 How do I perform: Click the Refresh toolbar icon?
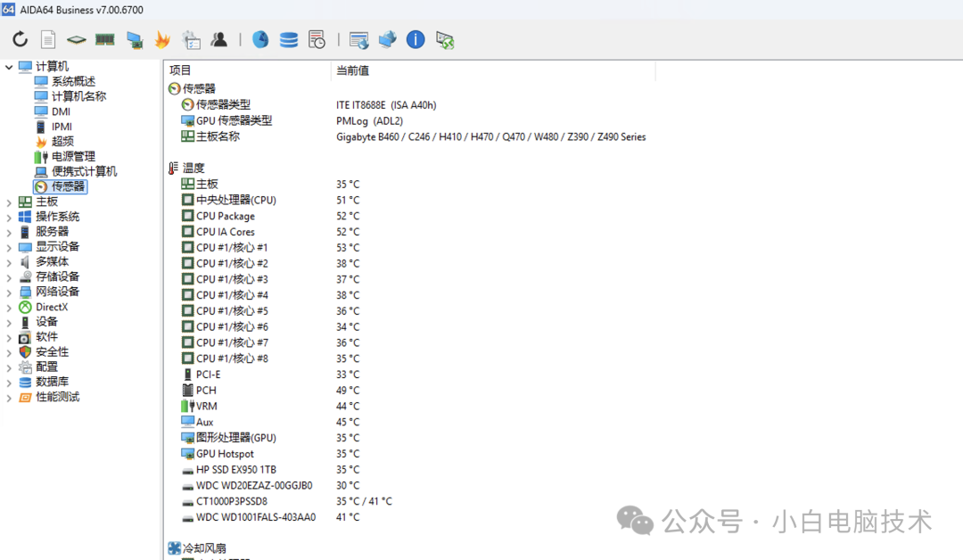pyautogui.click(x=21, y=40)
